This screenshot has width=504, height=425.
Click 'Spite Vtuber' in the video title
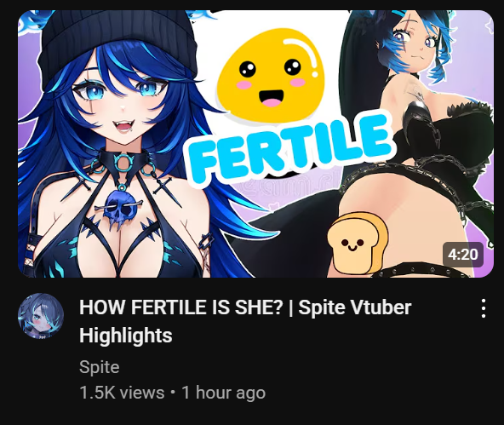pyautogui.click(x=355, y=307)
